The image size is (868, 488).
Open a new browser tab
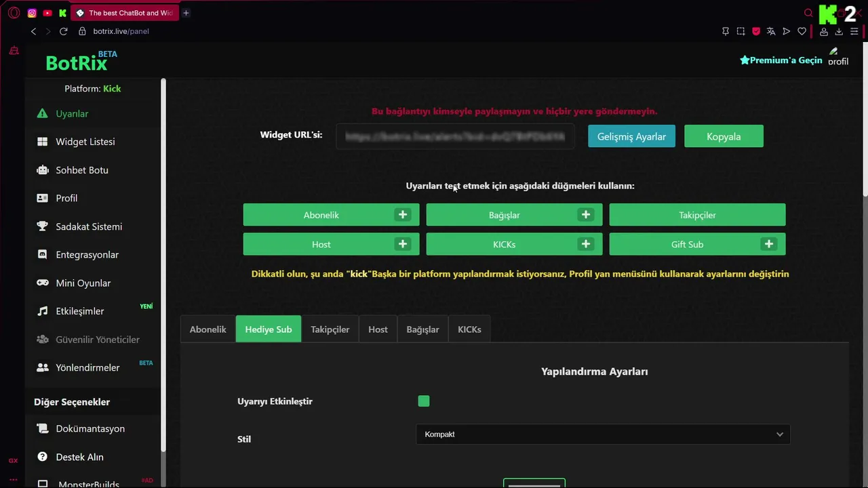[186, 13]
